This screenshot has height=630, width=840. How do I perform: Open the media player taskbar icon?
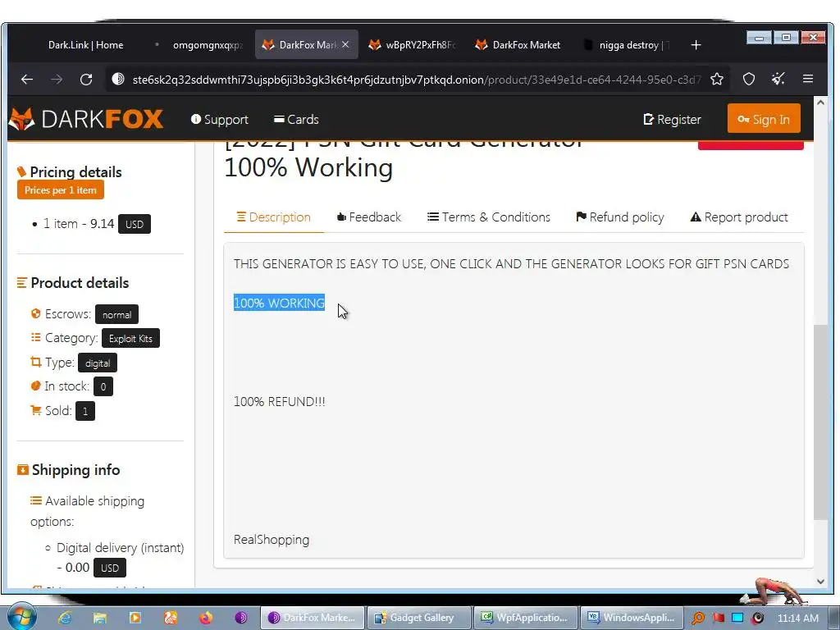(x=135, y=618)
